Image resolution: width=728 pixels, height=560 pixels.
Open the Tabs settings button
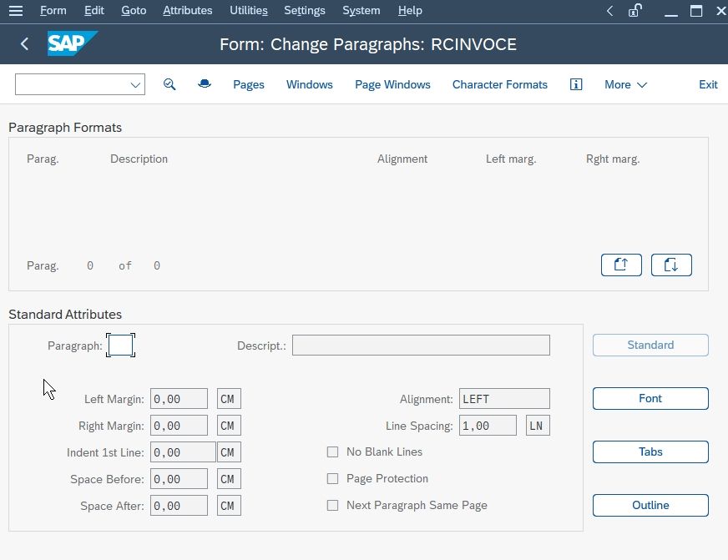[x=650, y=452]
